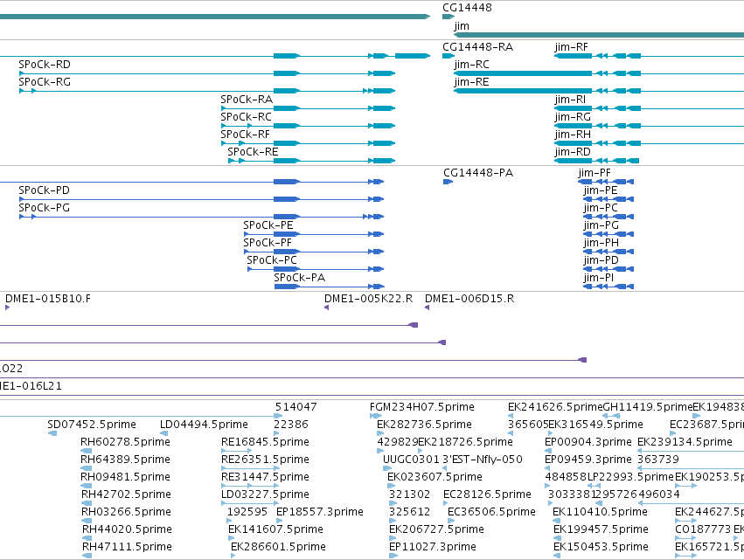This screenshot has height=560, width=744.
Task: Select the RH03266.5prime EST label
Action: pyautogui.click(x=126, y=512)
